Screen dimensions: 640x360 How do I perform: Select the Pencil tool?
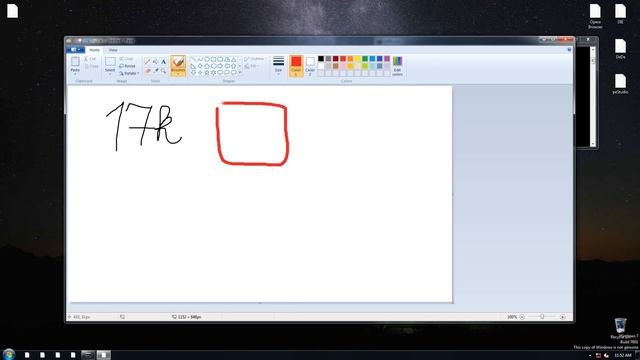(x=148, y=62)
